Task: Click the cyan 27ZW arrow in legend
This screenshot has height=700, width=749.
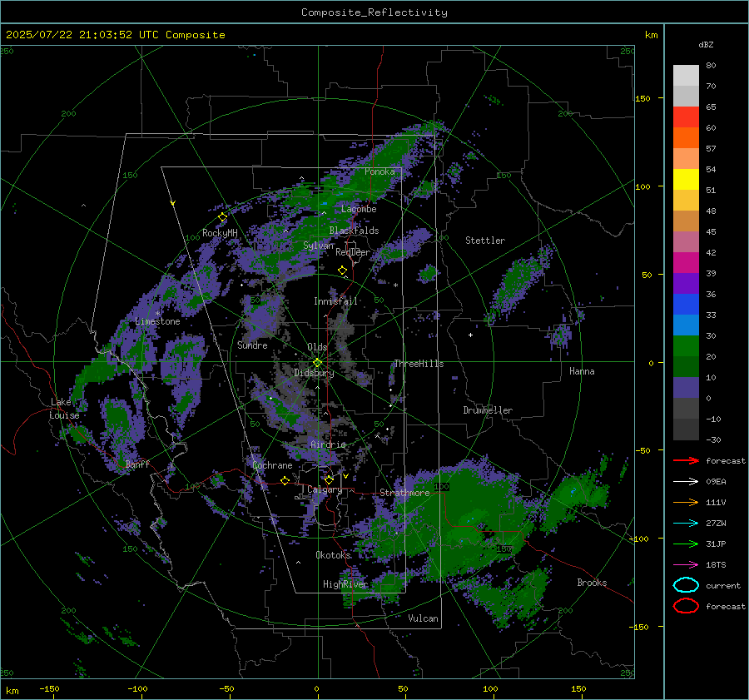Action: pos(686,524)
